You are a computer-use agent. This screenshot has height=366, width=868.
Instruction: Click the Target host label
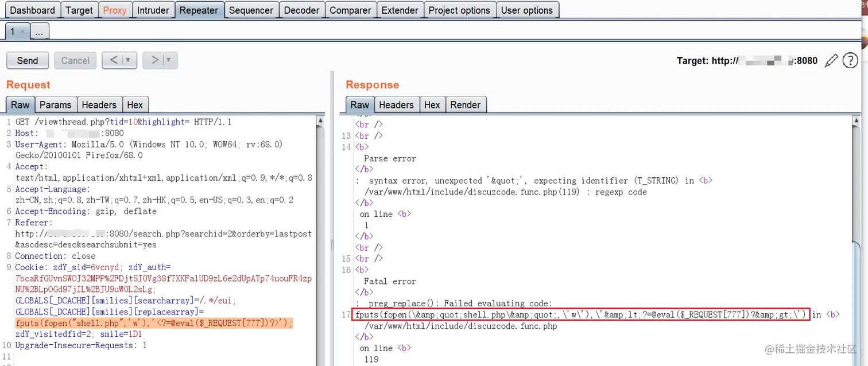click(x=747, y=60)
